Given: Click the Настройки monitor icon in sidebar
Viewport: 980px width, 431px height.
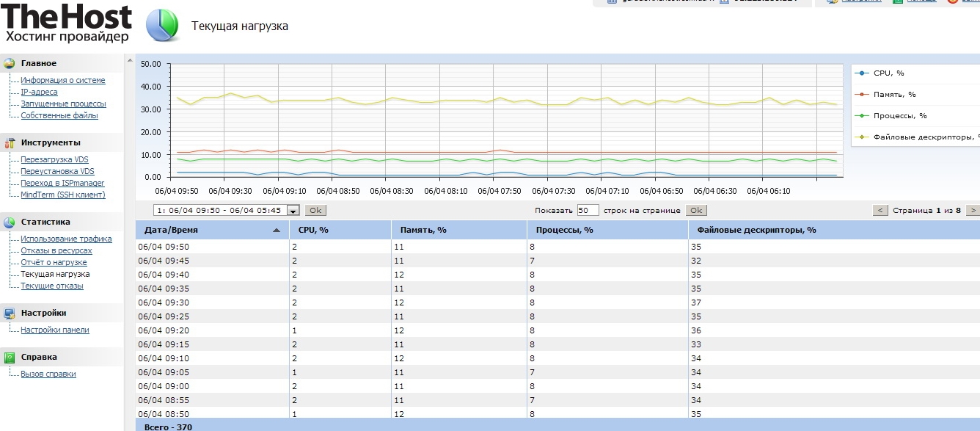Looking at the screenshot, I should (x=10, y=313).
